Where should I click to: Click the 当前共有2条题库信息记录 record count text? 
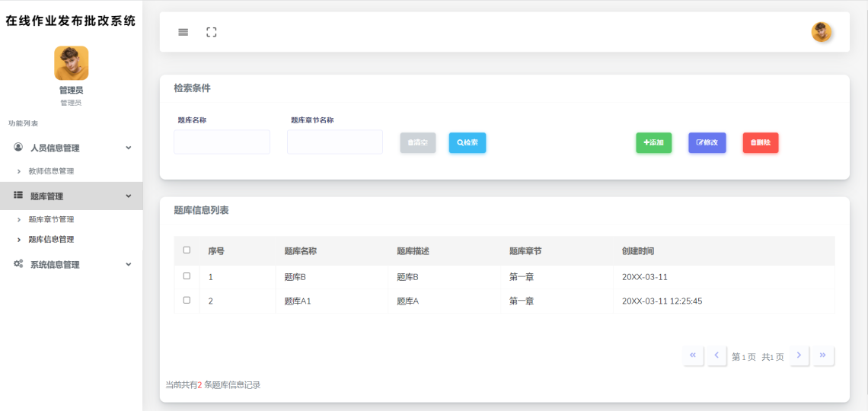[x=213, y=385]
